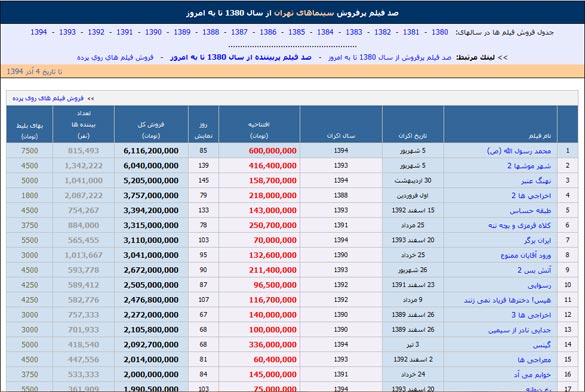The image size is (585, 392).
Task: Open film اخراجی ها 2 link
Action: click(531, 196)
